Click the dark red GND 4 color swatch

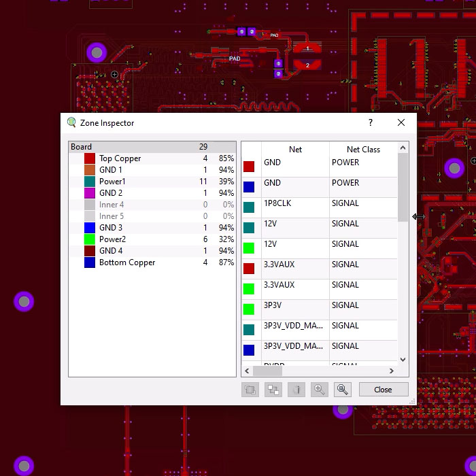(x=90, y=251)
